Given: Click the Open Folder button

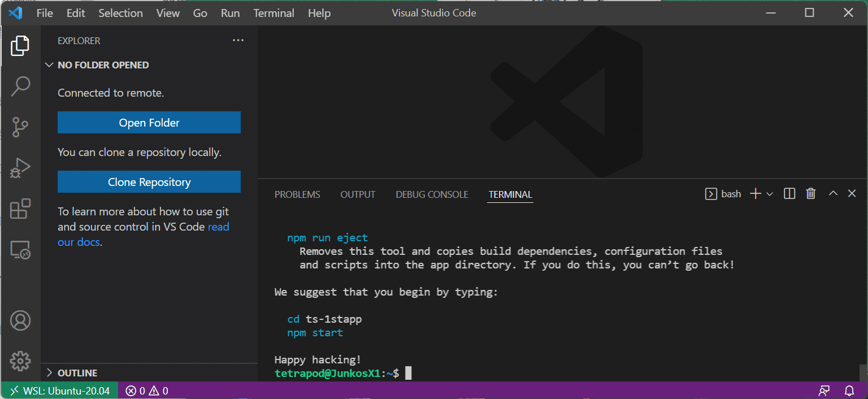Looking at the screenshot, I should pyautogui.click(x=149, y=122).
